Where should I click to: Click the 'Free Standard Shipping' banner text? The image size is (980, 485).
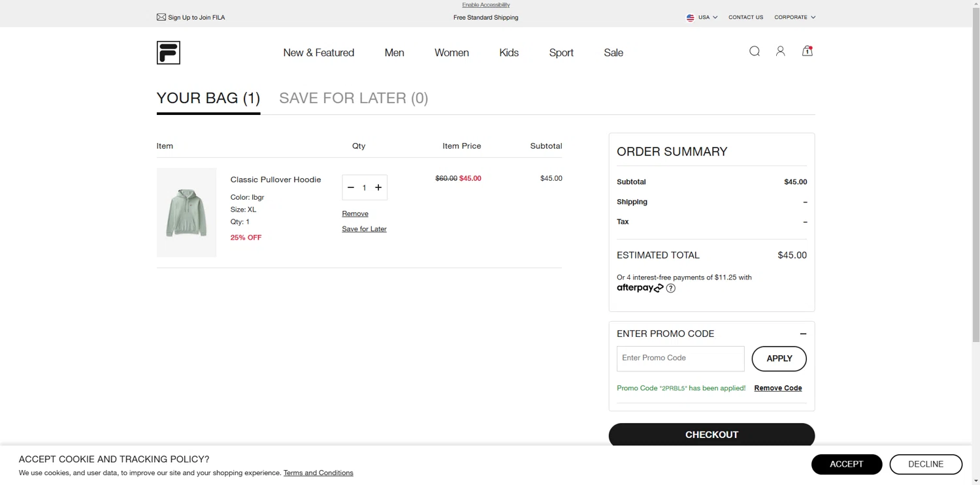point(486,18)
